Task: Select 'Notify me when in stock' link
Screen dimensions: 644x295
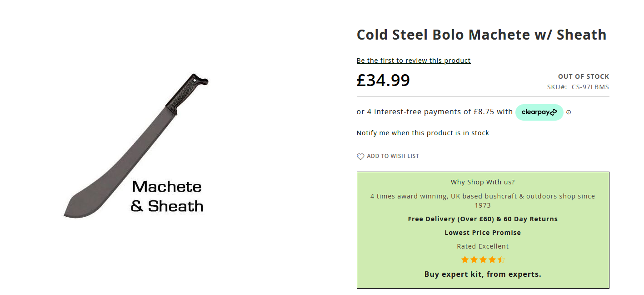Action: (423, 133)
